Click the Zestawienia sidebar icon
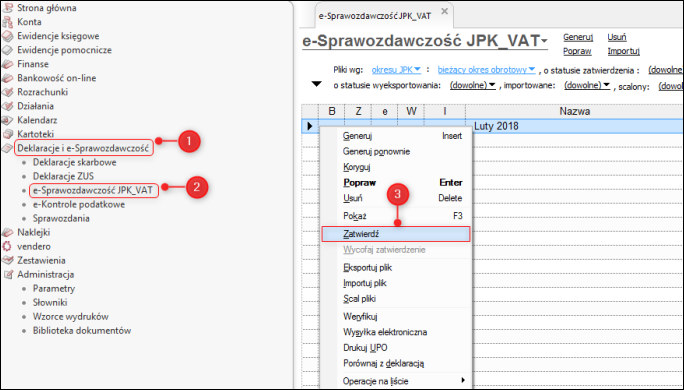Image resolution: width=684 pixels, height=390 pixels. point(7,260)
